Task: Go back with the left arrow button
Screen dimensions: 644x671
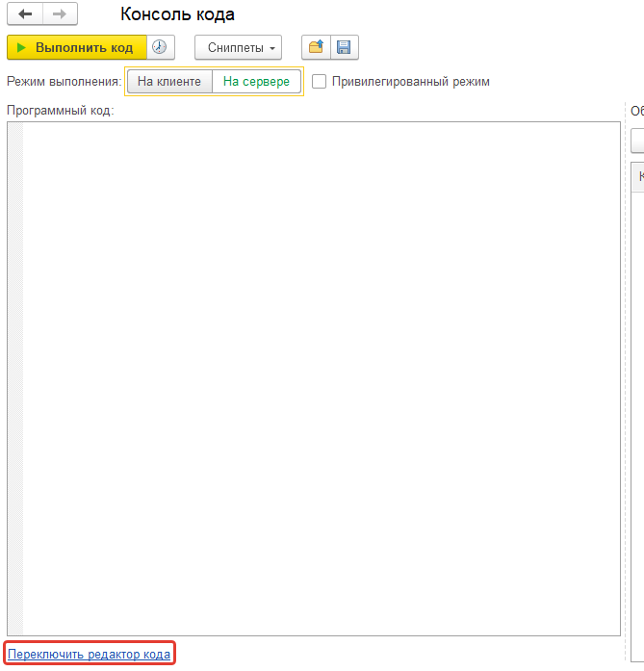Action: pos(25,14)
